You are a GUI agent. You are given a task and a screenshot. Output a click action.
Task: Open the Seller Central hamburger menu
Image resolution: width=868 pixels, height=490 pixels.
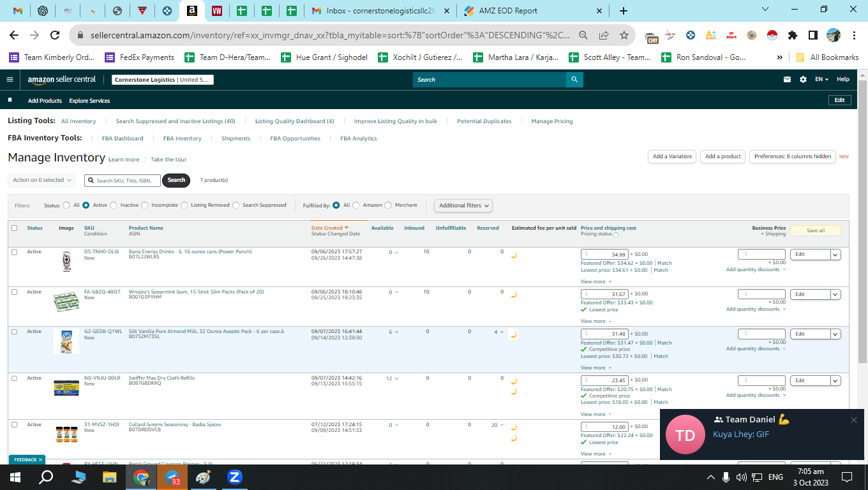pyautogui.click(x=10, y=80)
